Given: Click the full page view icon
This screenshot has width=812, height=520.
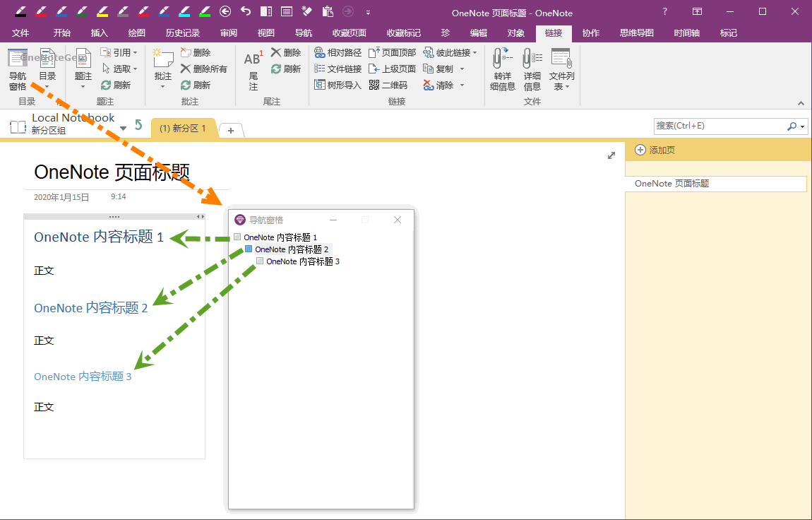Looking at the screenshot, I should (287, 11).
